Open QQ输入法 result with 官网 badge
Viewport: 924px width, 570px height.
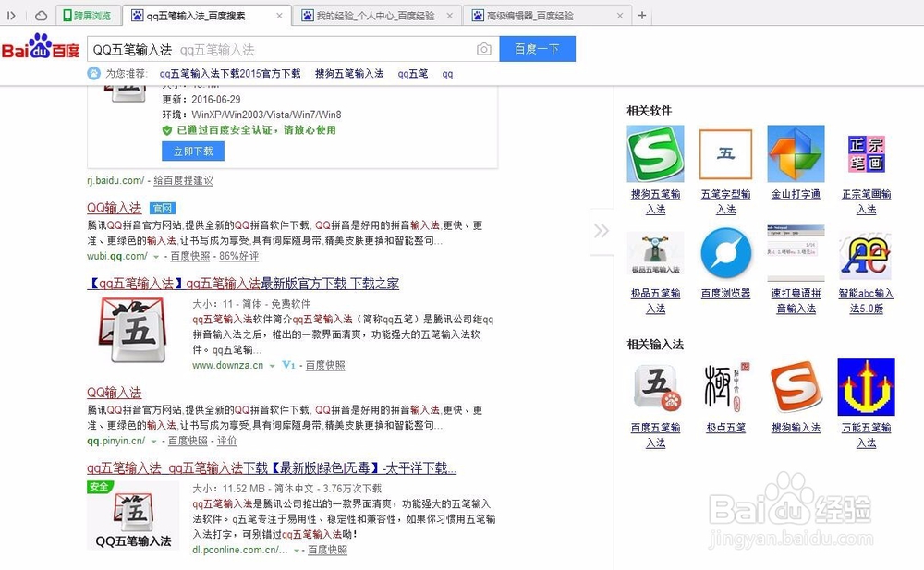click(115, 208)
